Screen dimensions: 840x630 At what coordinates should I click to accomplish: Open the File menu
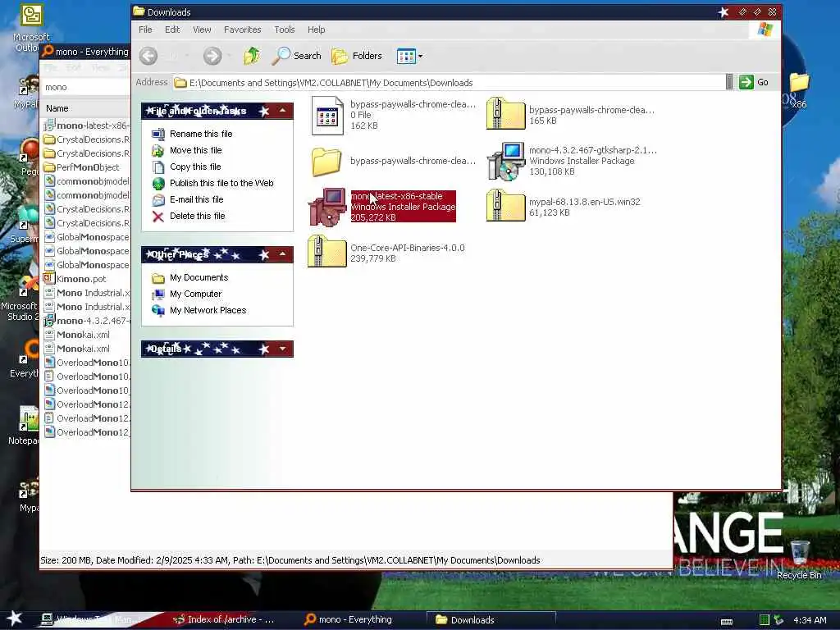pyautogui.click(x=145, y=30)
